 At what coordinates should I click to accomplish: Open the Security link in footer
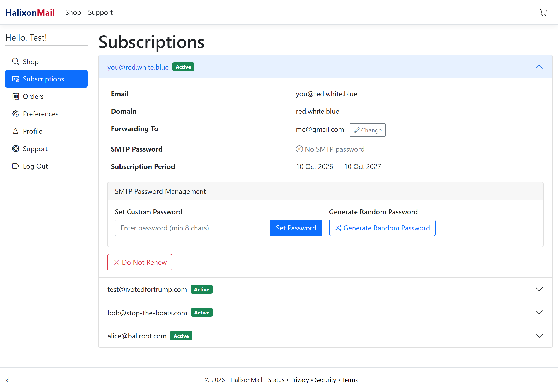(325, 380)
